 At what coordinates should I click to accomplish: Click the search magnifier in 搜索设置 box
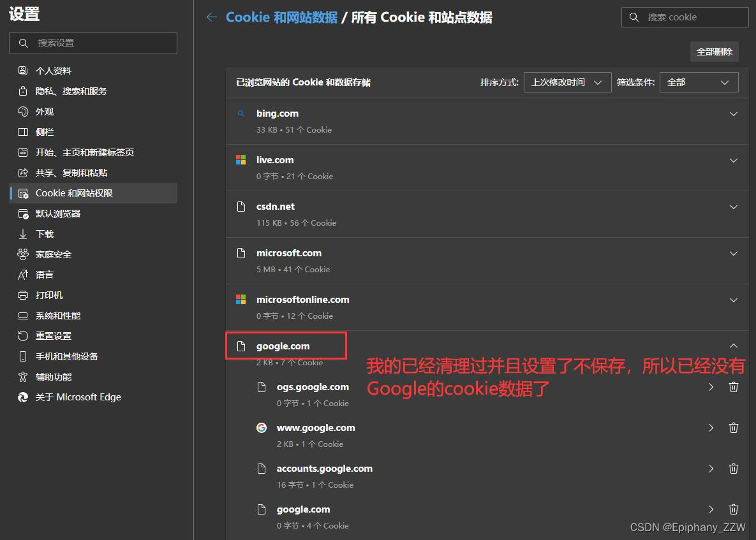(x=23, y=43)
